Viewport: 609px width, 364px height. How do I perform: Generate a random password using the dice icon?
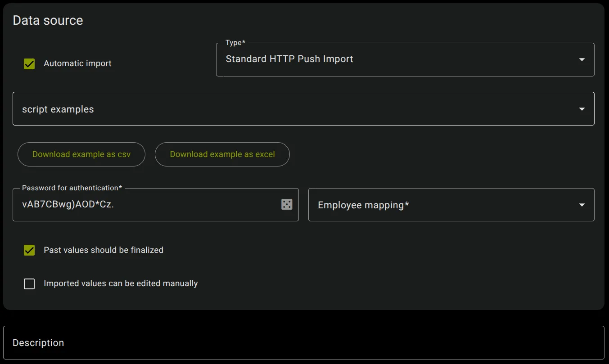pyautogui.click(x=287, y=205)
